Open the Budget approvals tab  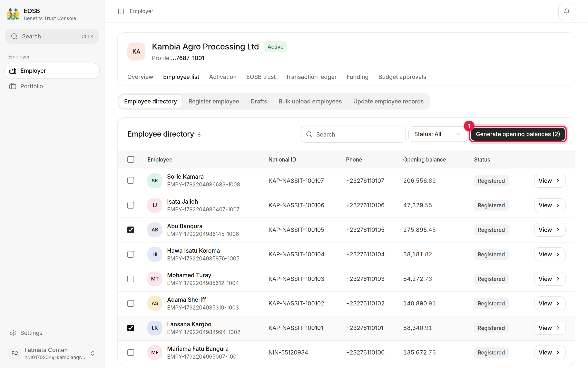click(x=402, y=77)
